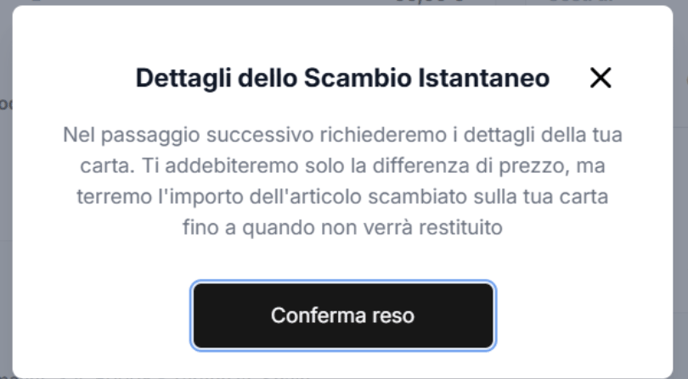Select the heading Dettagli dello Scambio Istantaneo
This screenshot has height=379, width=688.
(342, 79)
